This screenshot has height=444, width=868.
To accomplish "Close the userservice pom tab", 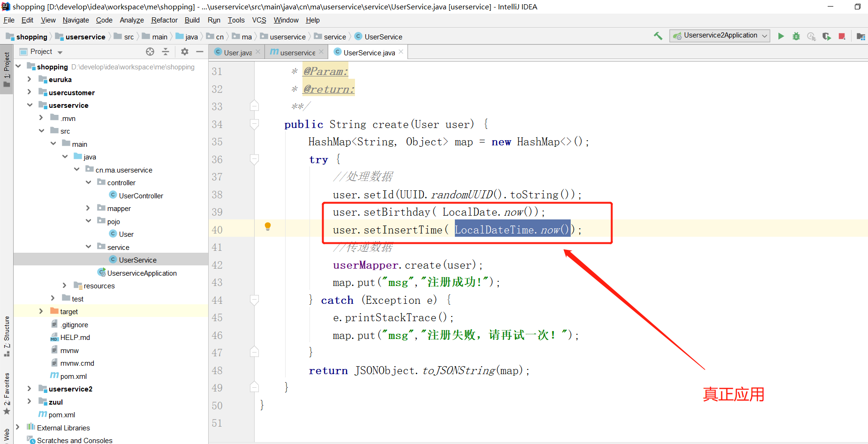I will point(321,52).
